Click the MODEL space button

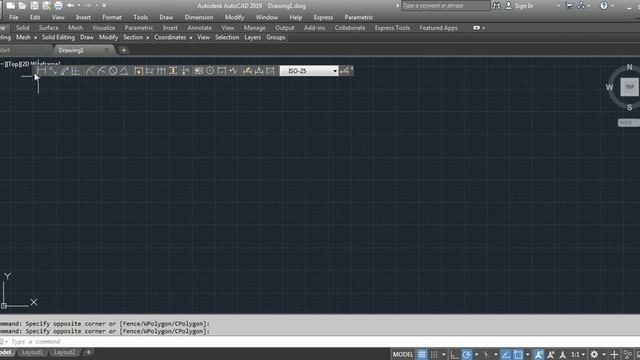pyautogui.click(x=403, y=354)
